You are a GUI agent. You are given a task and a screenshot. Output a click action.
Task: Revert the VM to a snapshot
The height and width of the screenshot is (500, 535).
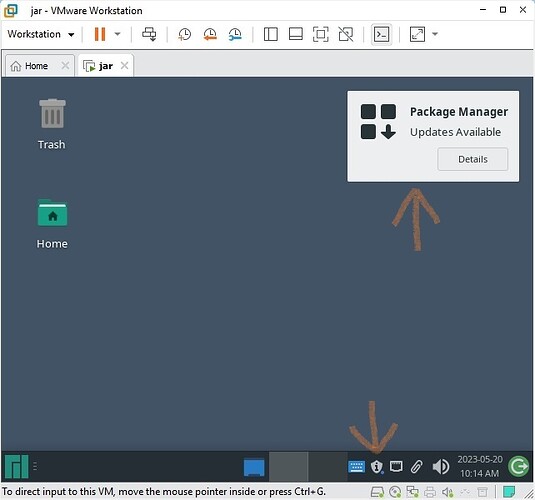[x=210, y=34]
